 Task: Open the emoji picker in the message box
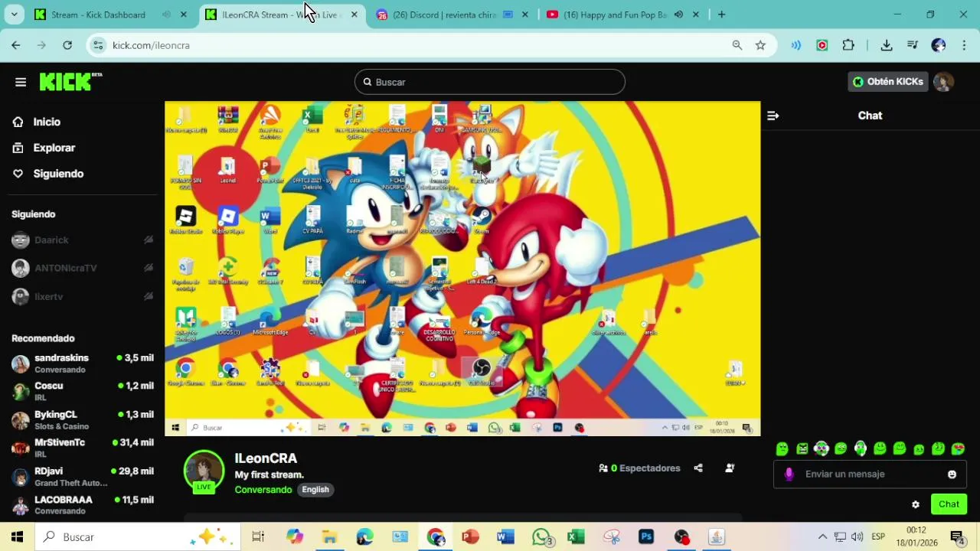click(x=952, y=474)
